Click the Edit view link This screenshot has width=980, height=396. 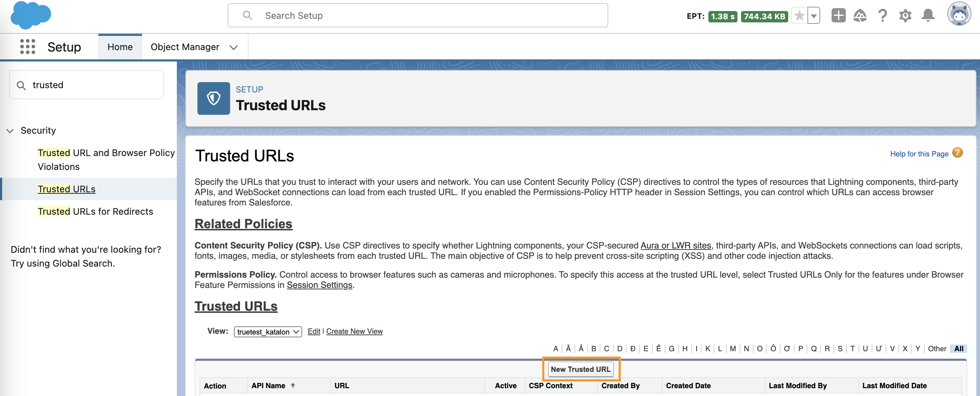(x=314, y=331)
